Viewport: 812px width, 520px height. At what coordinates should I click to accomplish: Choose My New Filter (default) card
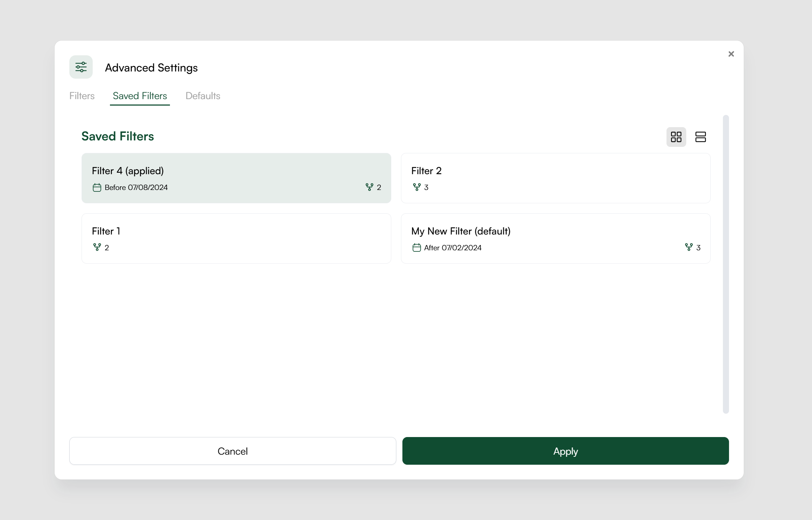555,238
